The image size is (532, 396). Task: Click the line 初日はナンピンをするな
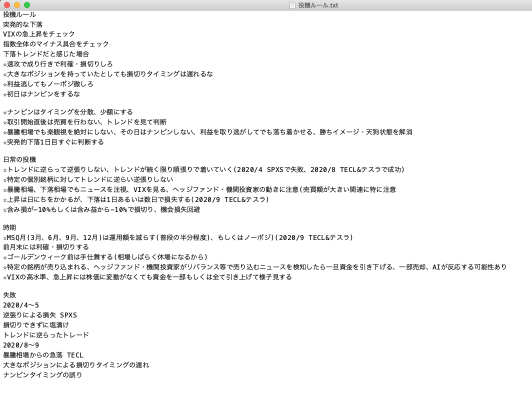click(x=41, y=94)
